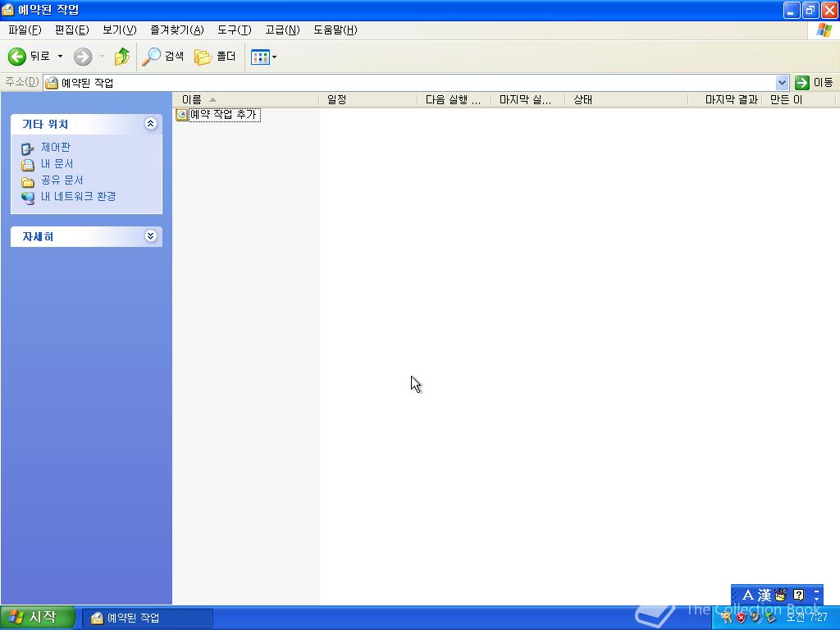Open the 제어판 link

point(56,148)
